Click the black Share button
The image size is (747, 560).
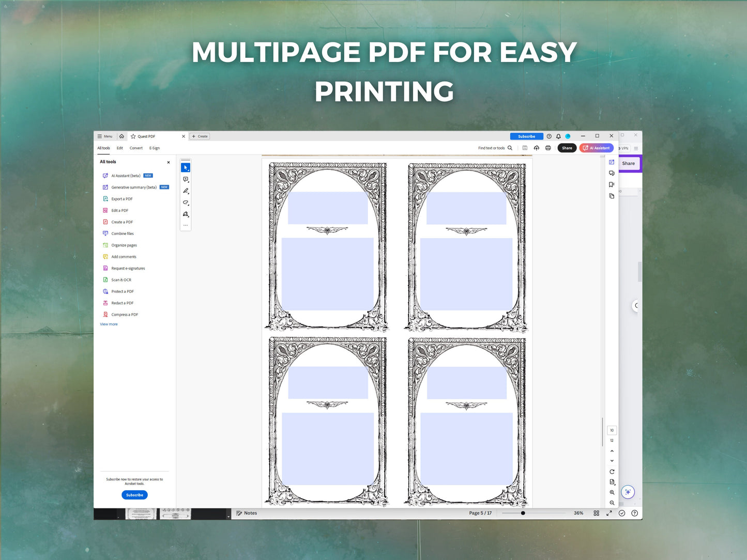click(567, 148)
